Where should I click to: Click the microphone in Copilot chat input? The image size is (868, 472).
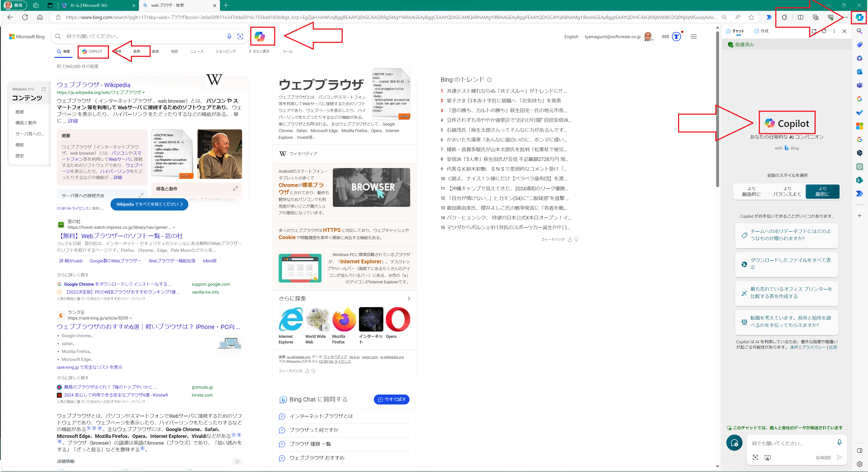coord(839,442)
